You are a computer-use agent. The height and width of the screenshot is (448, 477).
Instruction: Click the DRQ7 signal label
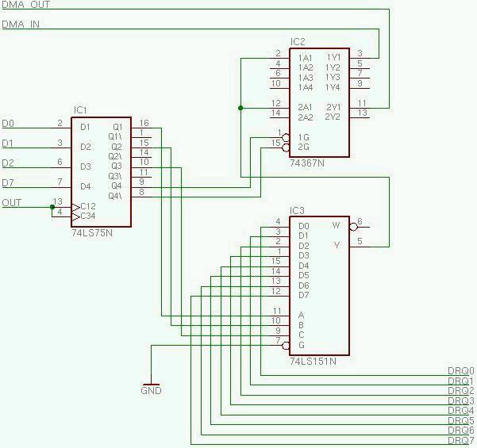coord(460,440)
